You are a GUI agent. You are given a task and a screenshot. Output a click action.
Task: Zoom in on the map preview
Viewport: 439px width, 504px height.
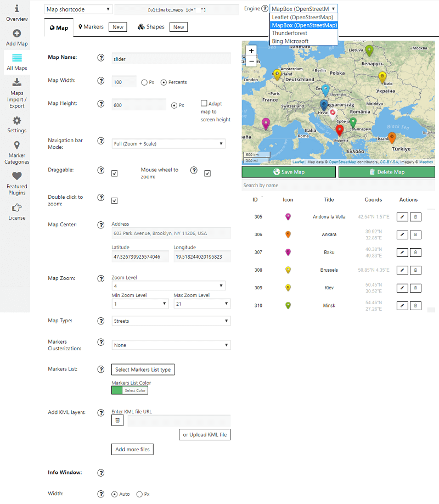point(251,51)
